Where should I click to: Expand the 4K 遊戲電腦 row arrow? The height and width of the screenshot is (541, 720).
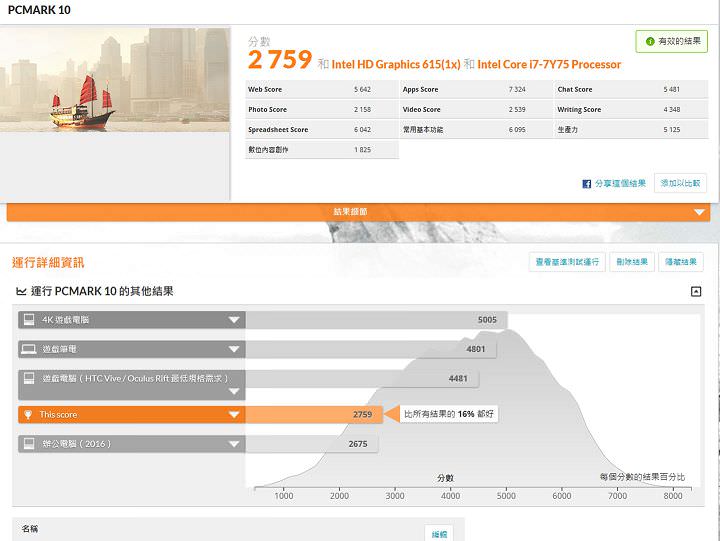pyautogui.click(x=234, y=321)
